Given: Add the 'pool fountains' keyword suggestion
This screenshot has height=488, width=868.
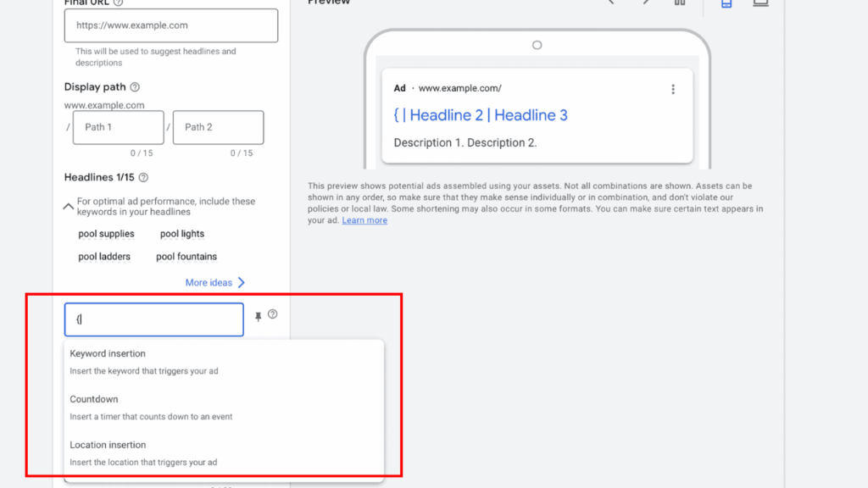Looking at the screenshot, I should coord(186,257).
